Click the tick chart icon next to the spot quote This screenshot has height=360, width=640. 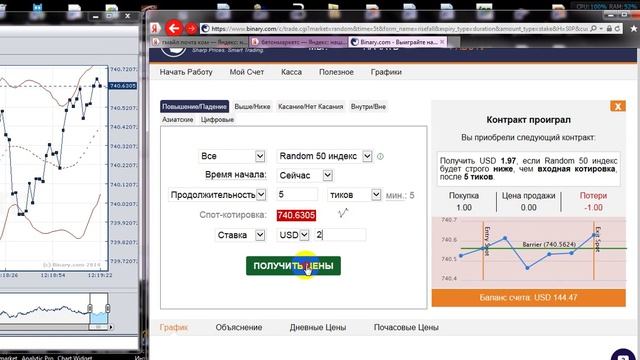(x=343, y=213)
